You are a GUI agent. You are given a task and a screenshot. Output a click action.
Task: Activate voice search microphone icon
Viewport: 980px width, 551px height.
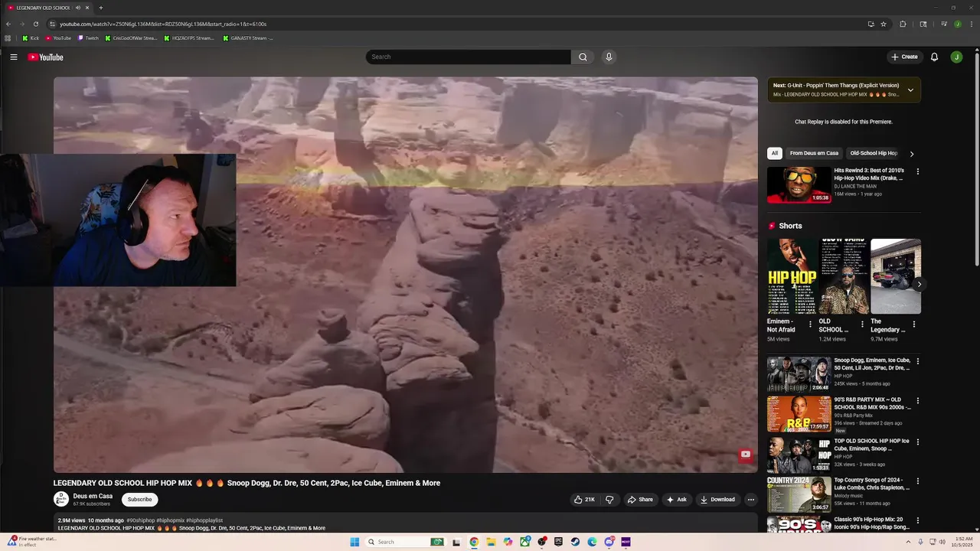(x=609, y=57)
